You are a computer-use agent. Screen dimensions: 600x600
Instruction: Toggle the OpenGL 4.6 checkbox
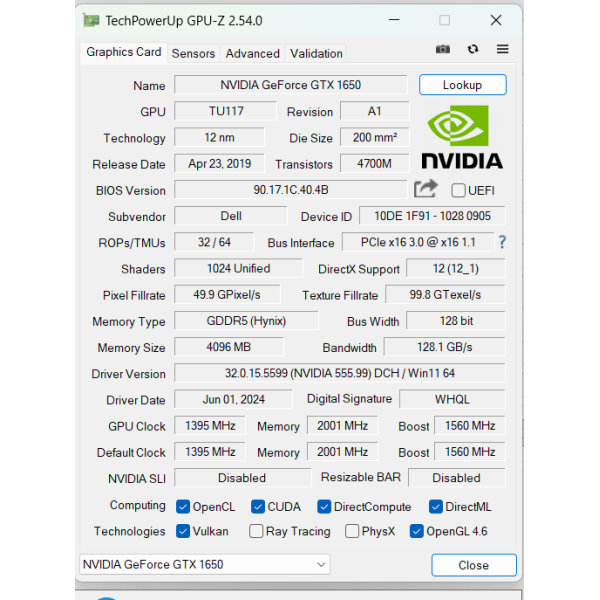click(x=417, y=531)
